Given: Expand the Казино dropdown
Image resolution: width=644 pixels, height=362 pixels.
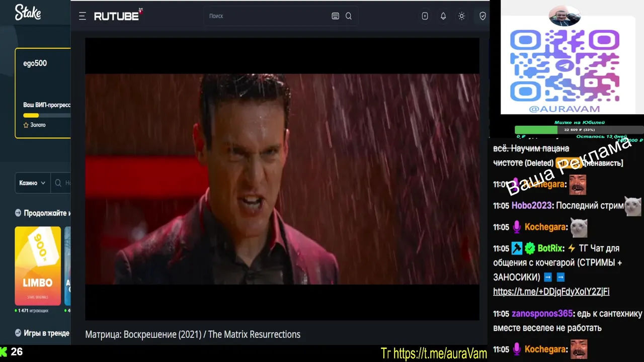Looking at the screenshot, I should [x=33, y=183].
